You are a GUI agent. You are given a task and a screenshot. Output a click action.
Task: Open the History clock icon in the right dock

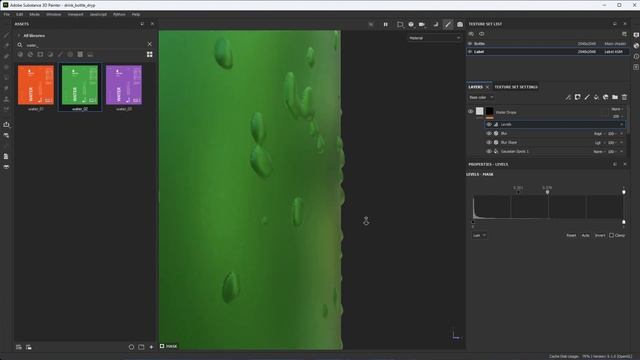636,56
